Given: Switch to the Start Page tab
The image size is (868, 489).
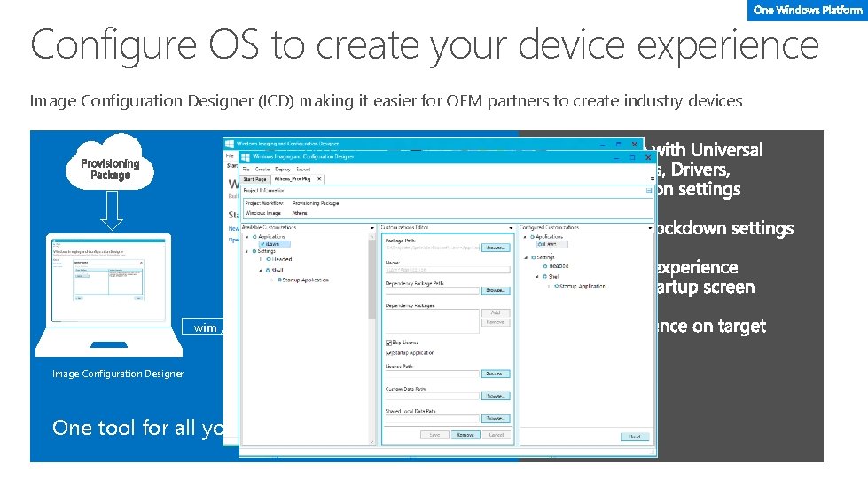Looking at the screenshot, I should pyautogui.click(x=255, y=179).
